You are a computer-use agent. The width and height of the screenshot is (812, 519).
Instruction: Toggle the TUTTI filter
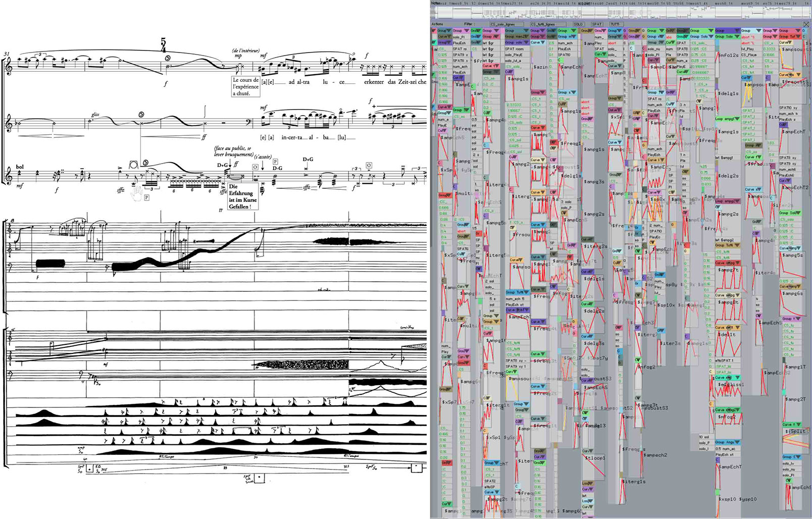point(617,24)
